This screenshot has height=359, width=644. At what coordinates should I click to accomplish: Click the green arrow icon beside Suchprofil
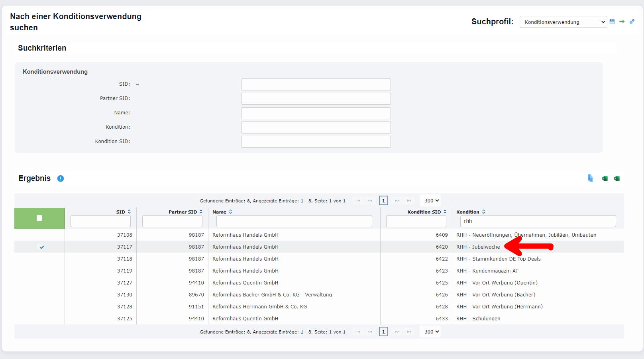[622, 22]
